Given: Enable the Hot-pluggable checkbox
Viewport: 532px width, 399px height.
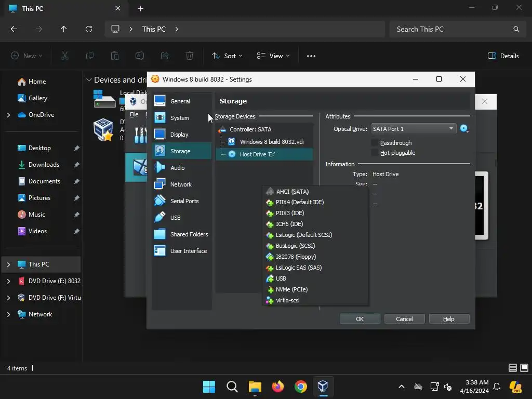Looking at the screenshot, I should [375, 153].
